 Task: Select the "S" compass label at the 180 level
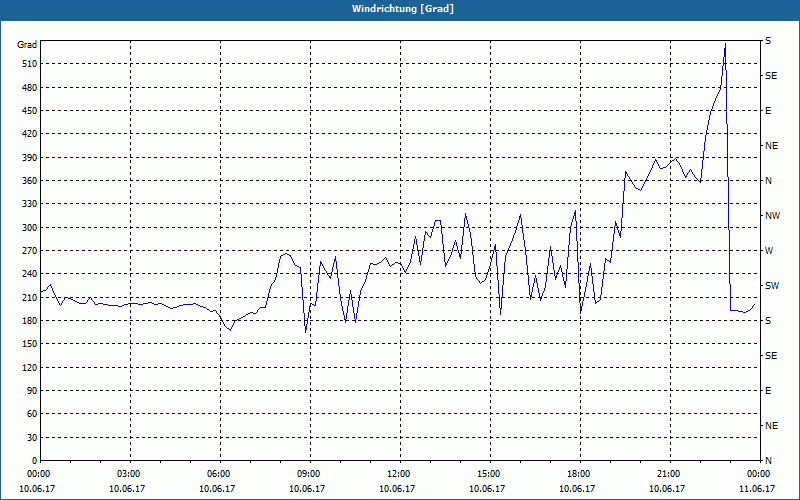(x=768, y=321)
